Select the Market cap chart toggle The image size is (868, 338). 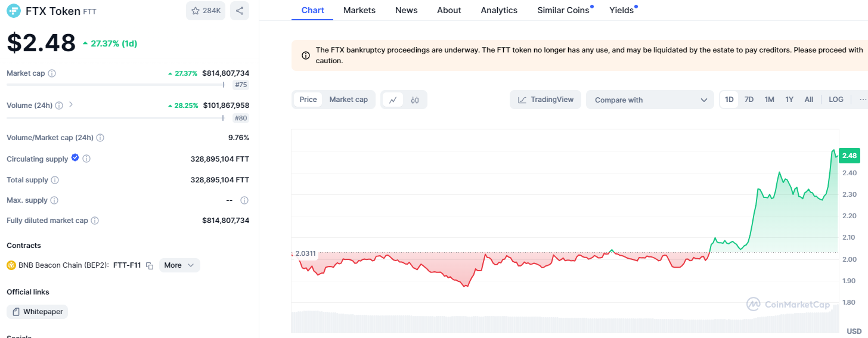click(349, 100)
